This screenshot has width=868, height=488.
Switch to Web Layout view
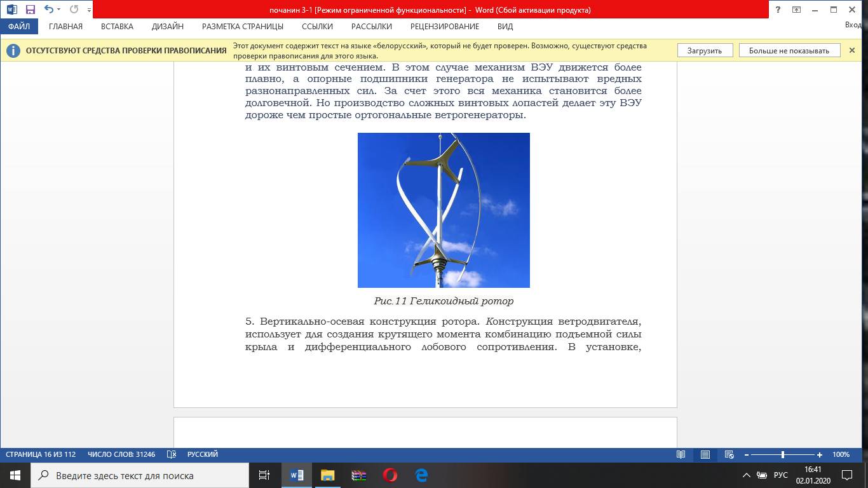point(729,455)
